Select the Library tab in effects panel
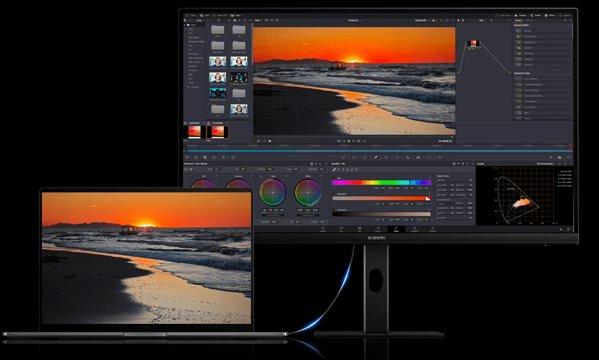 click(x=518, y=20)
